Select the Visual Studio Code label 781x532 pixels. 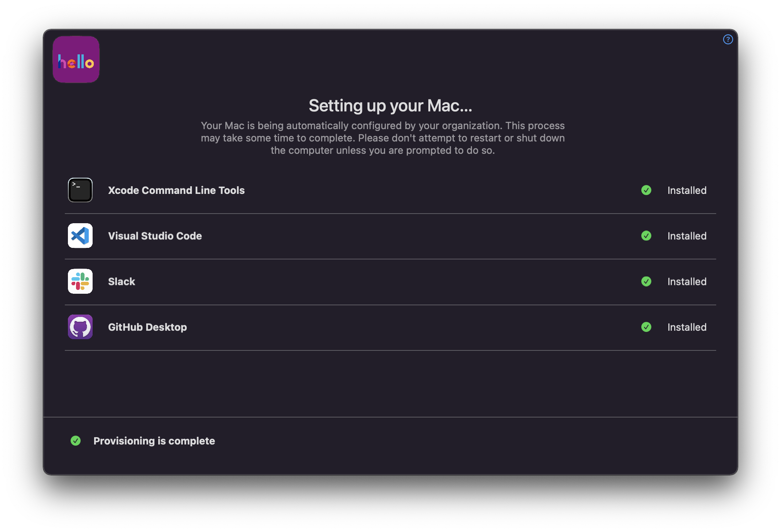point(155,236)
